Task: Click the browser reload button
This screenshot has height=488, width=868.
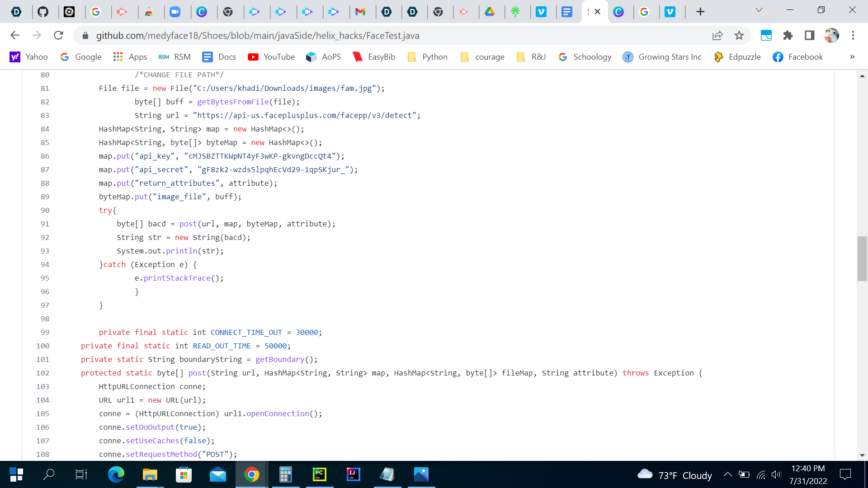Action: coord(58,35)
